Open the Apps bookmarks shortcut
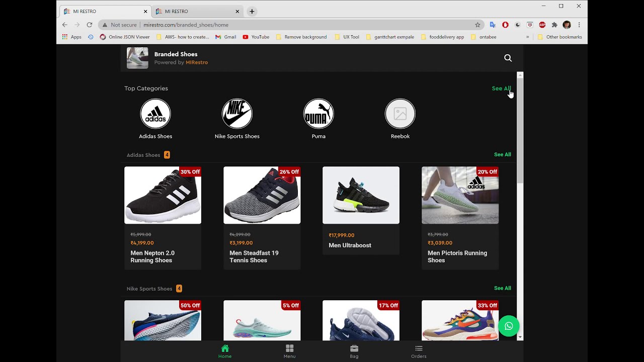The width and height of the screenshot is (644, 362). point(71,37)
